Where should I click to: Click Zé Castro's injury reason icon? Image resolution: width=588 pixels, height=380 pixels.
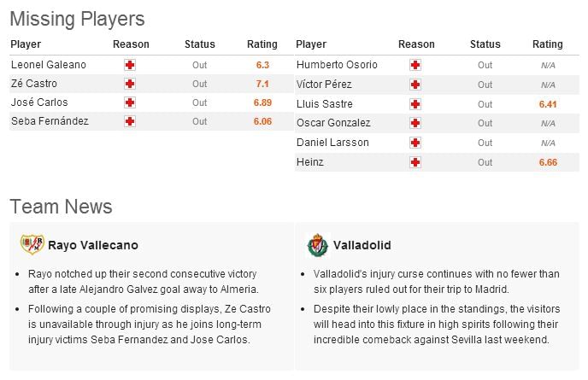[x=130, y=84]
